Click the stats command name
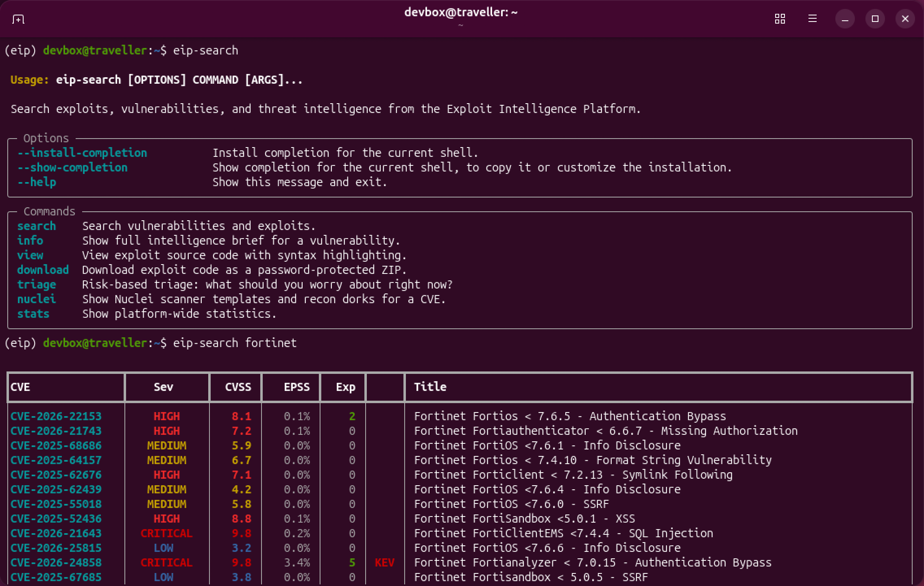The width and height of the screenshot is (924, 586). [x=33, y=314]
